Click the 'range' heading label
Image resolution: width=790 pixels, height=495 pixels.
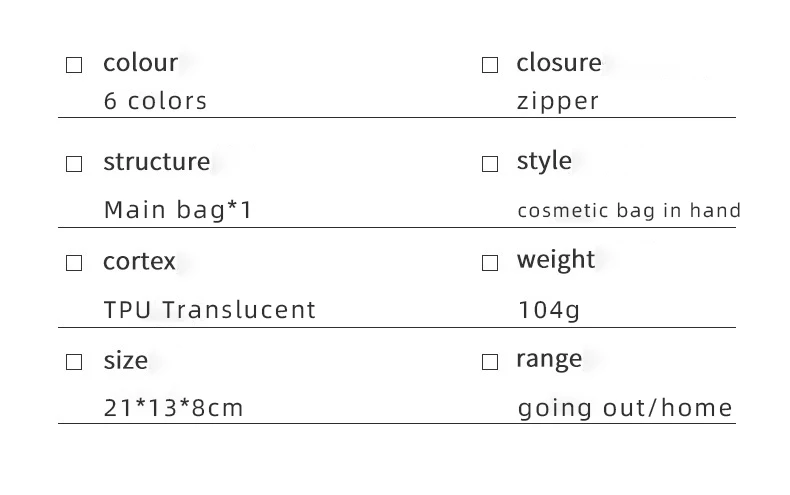click(549, 360)
